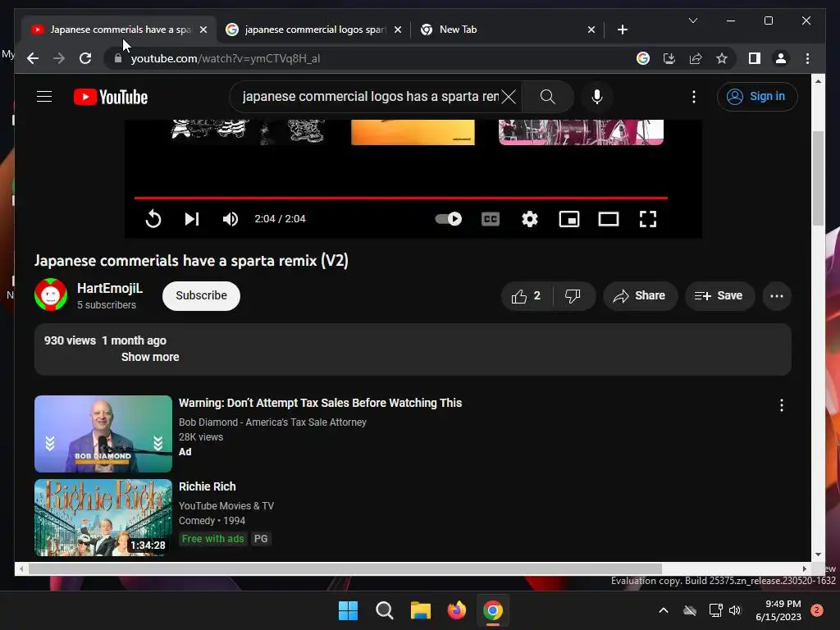840x630 pixels.
Task: Close the New Tab tab
Action: point(591,30)
